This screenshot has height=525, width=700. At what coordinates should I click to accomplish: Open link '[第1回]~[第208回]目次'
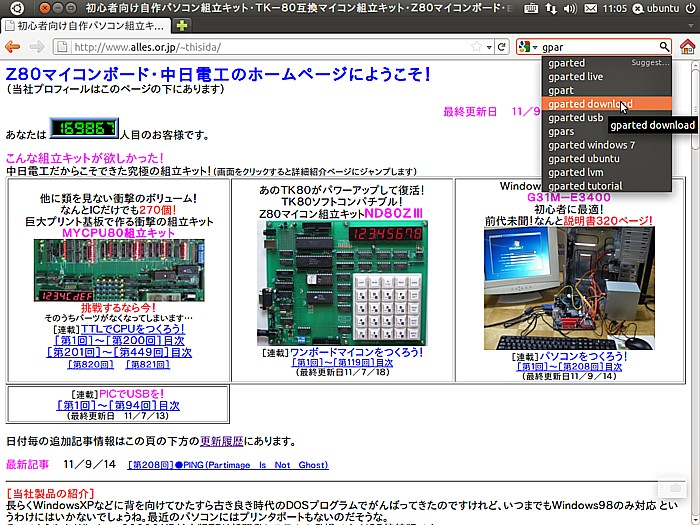[x=569, y=367]
